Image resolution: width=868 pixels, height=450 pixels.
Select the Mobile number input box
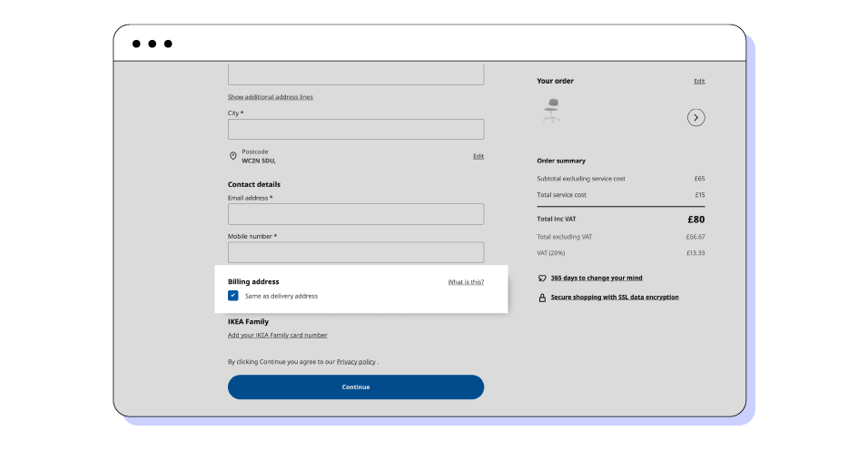(x=355, y=252)
